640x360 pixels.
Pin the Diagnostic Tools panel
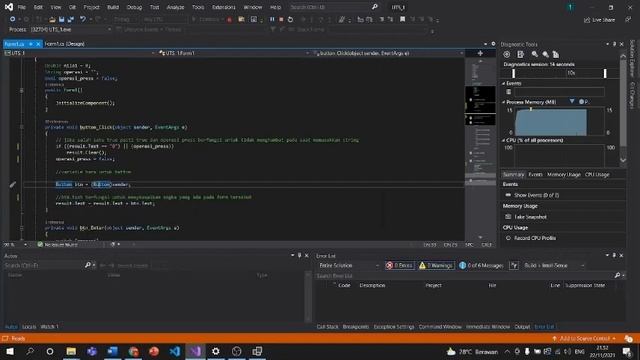(x=614, y=44)
